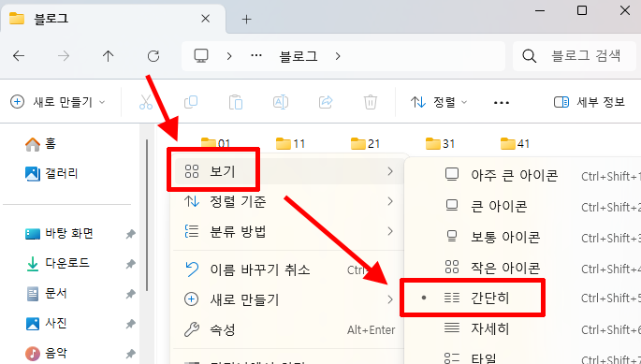This screenshot has height=364, width=641.
Task: Open a new tab with plus button
Action: coord(246,19)
